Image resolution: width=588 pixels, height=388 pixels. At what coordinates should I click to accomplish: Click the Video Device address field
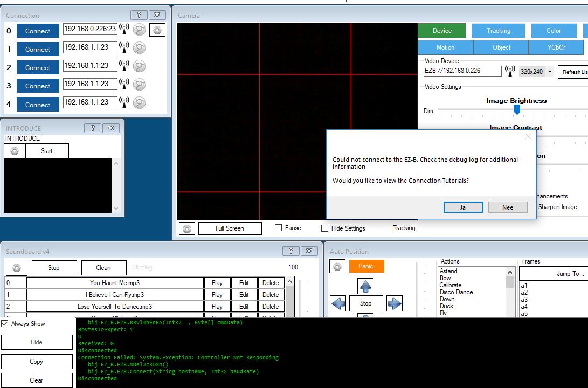click(x=462, y=71)
